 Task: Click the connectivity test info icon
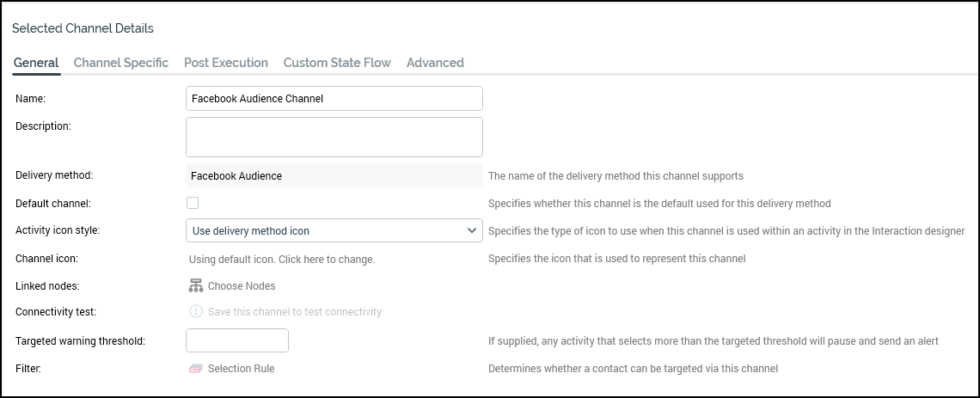[x=195, y=312]
